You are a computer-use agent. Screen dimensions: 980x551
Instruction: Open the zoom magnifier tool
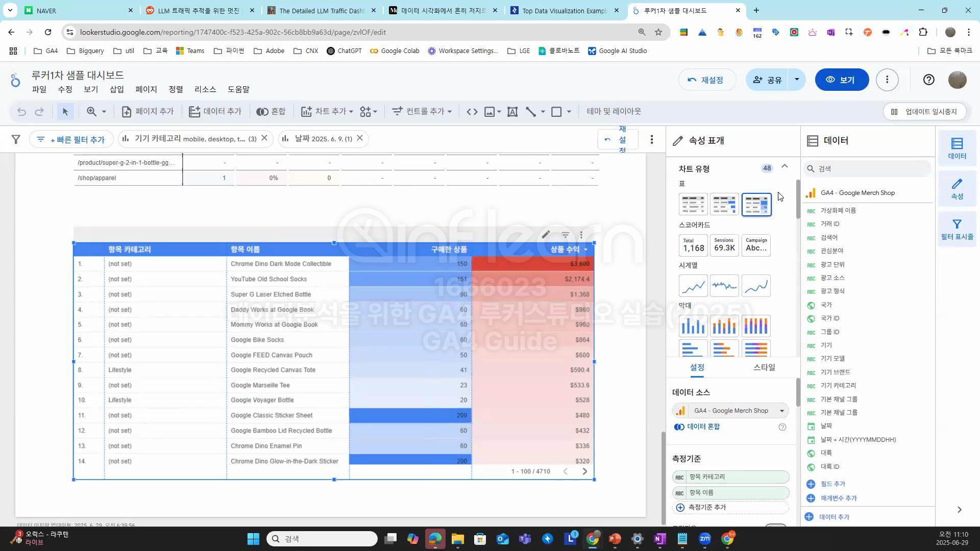point(92,112)
